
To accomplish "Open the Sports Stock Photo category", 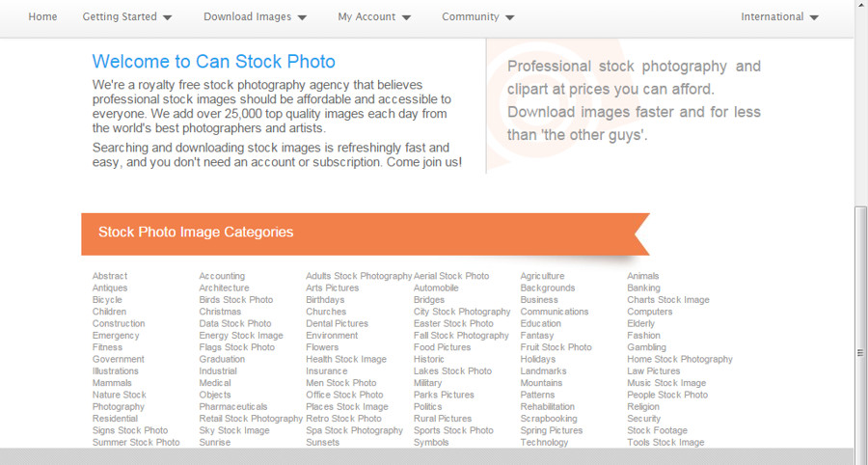I will coord(453,430).
